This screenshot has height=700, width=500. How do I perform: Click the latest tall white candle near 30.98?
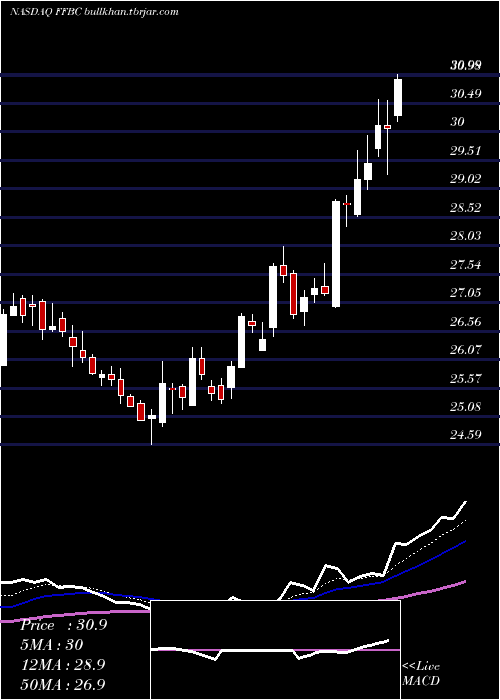398,97
